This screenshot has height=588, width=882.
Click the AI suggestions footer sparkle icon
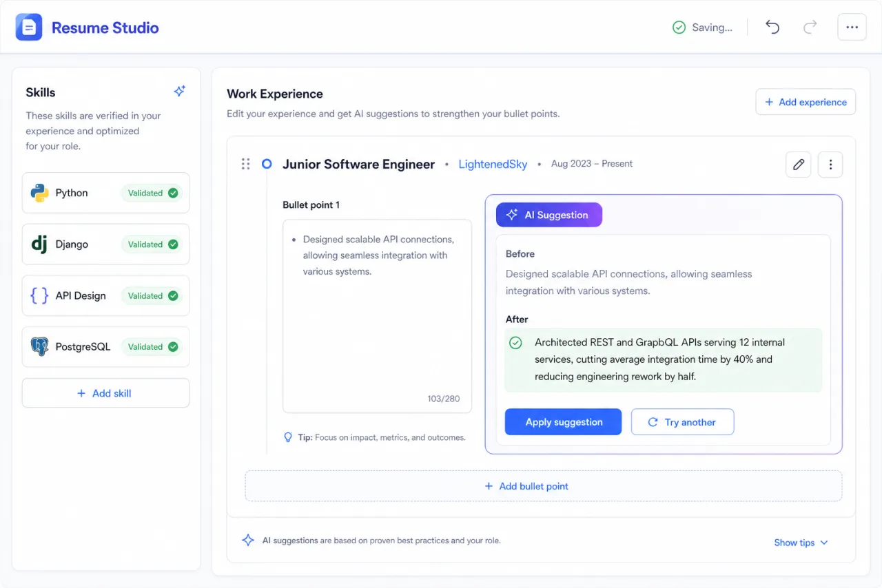click(248, 540)
